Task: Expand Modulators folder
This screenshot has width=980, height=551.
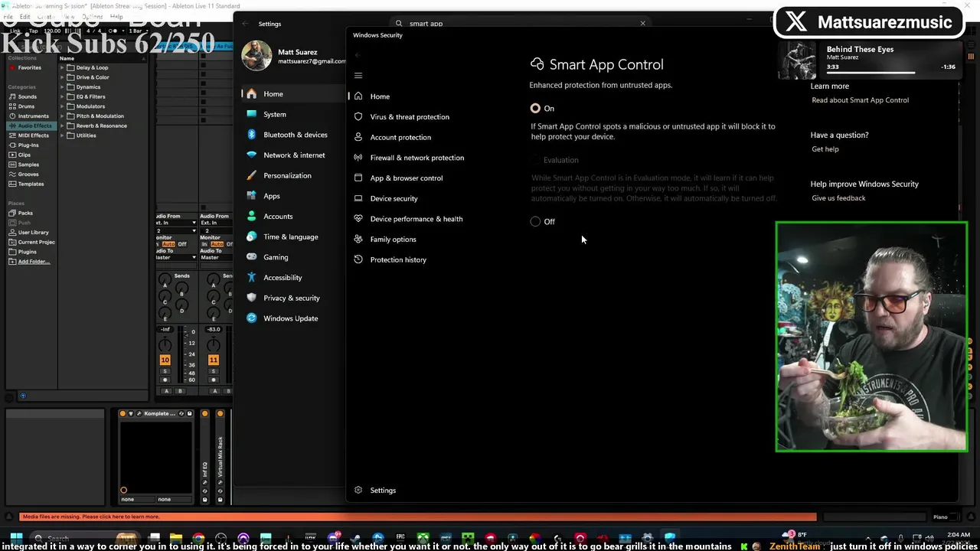Action: (x=63, y=106)
